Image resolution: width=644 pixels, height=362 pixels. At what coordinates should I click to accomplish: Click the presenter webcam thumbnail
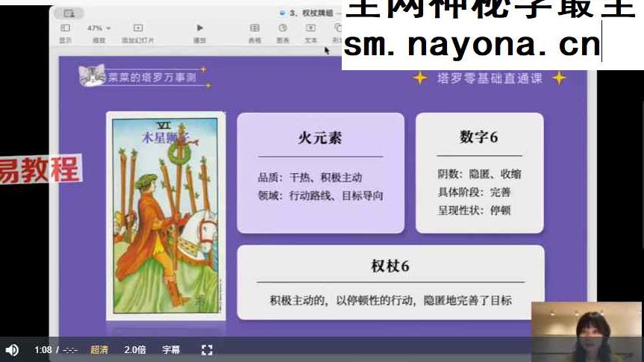[x=587, y=332]
